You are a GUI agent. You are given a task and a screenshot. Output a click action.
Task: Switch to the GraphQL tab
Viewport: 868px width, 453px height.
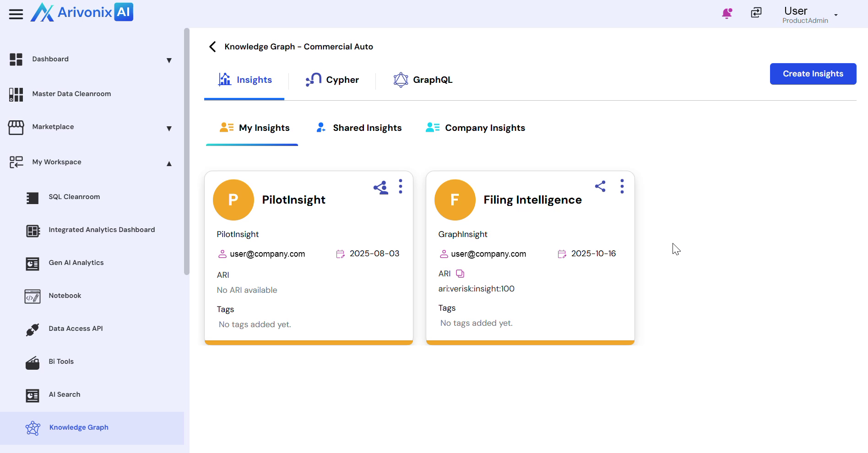click(423, 80)
